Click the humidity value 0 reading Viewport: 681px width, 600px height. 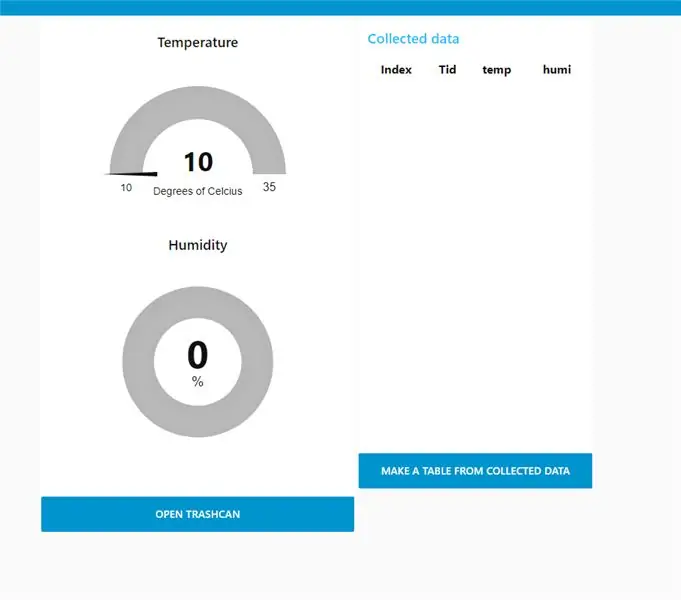point(198,355)
